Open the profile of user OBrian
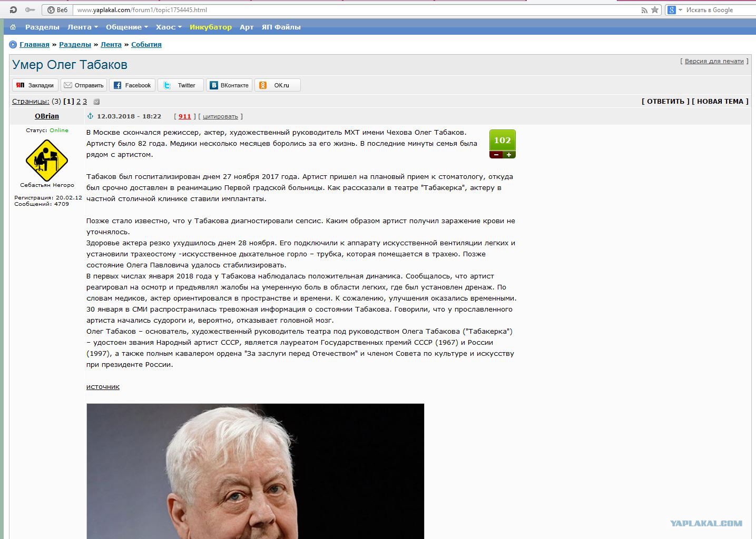The image size is (756, 539). tap(47, 116)
